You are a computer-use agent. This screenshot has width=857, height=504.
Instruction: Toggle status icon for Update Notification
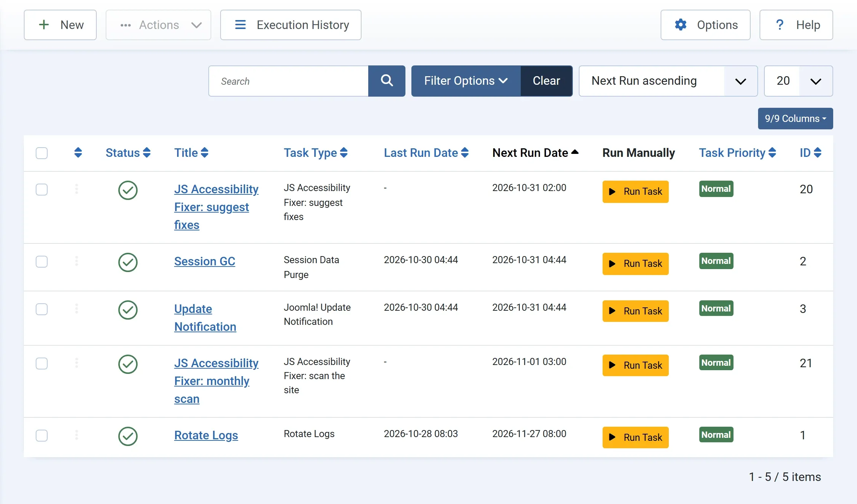[128, 310]
